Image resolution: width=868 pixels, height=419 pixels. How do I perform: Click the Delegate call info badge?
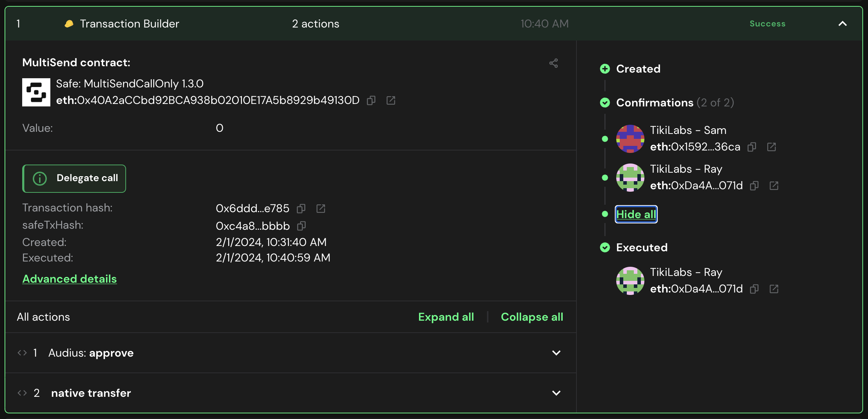[74, 178]
